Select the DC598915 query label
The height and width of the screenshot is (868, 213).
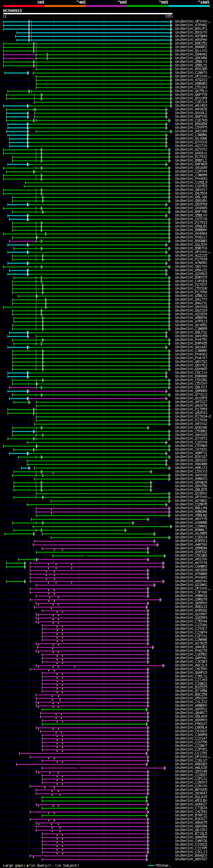tap(12, 11)
